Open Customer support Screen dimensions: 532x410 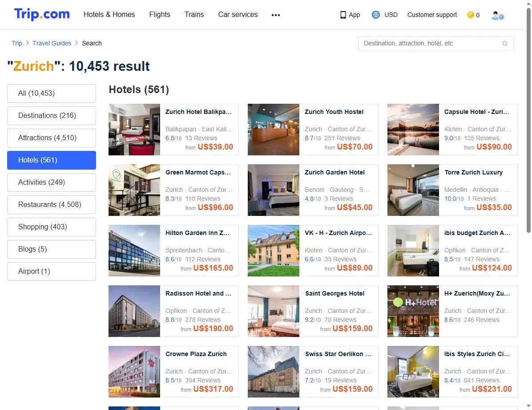click(x=432, y=15)
